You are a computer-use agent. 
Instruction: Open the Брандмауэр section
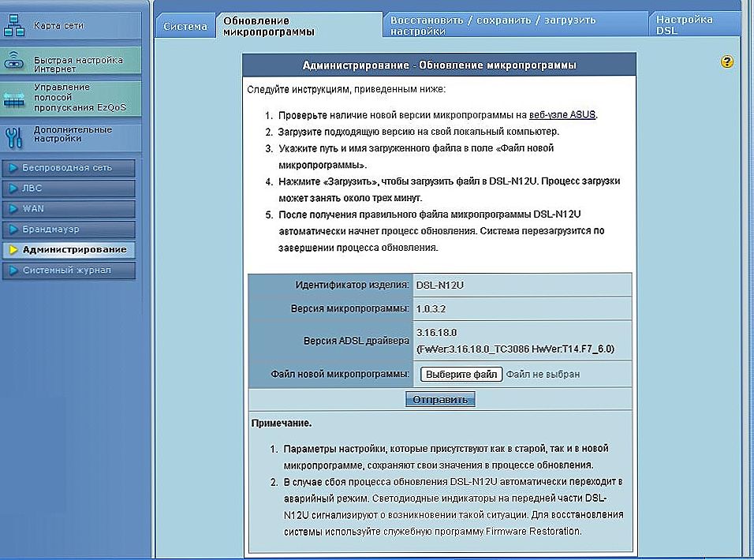tap(69, 230)
